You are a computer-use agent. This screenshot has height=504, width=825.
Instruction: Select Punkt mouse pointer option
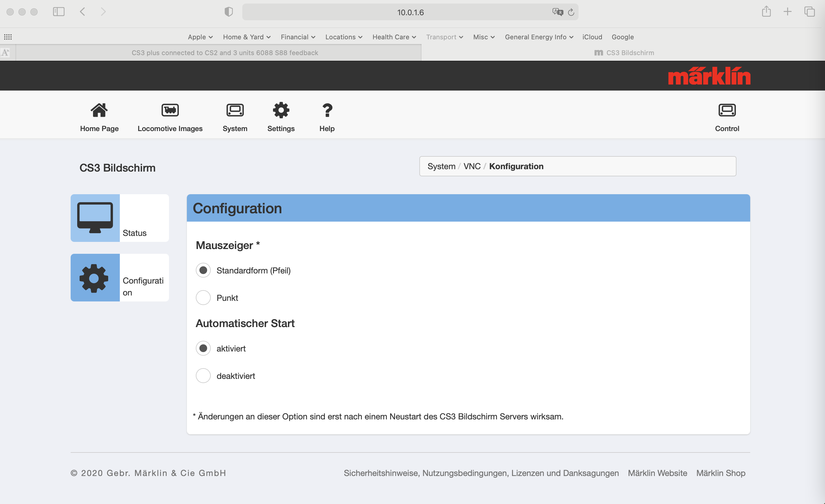pos(203,298)
